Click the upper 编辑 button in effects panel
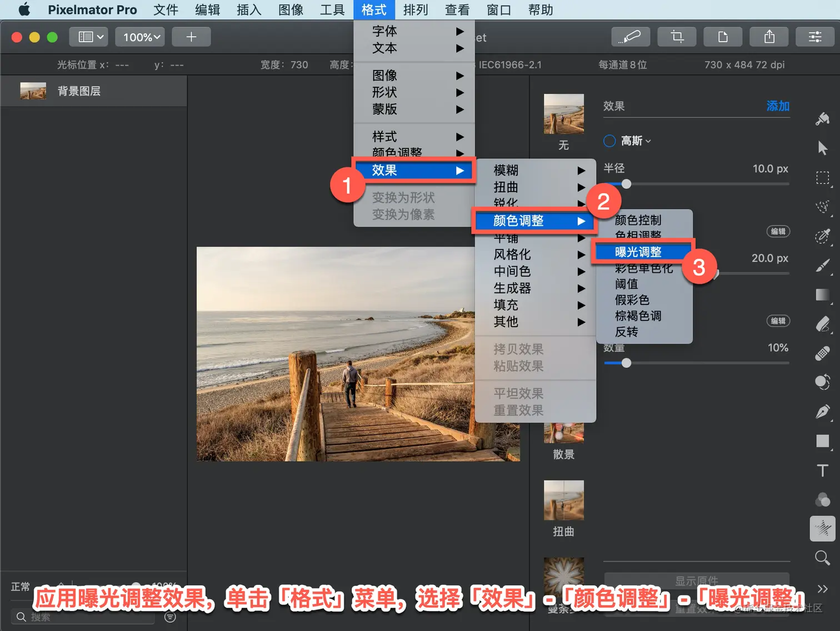 (x=778, y=231)
